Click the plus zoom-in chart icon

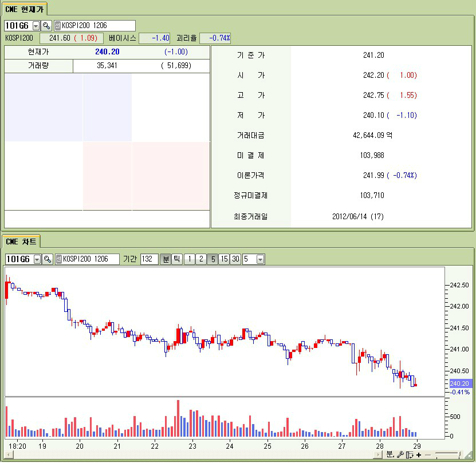point(419,454)
